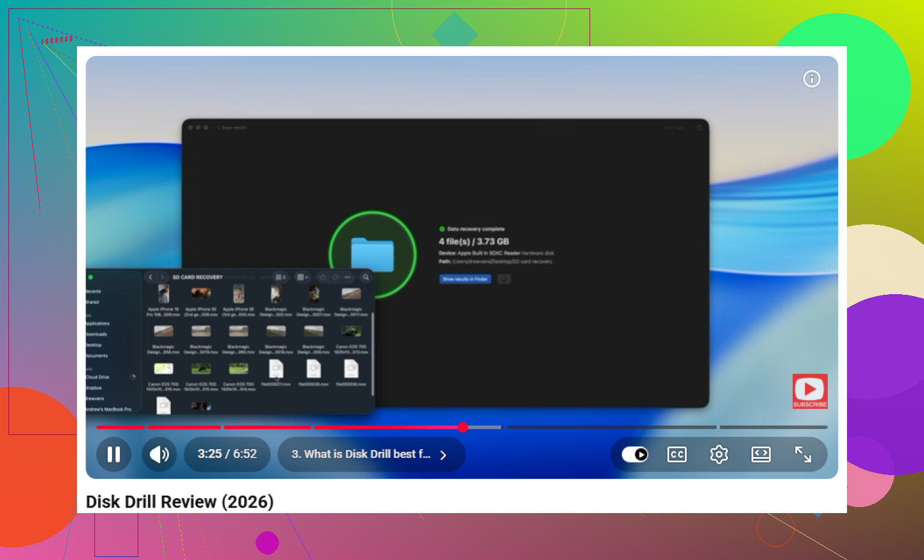
Task: Select file000027.mov document icon
Action: tap(276, 369)
